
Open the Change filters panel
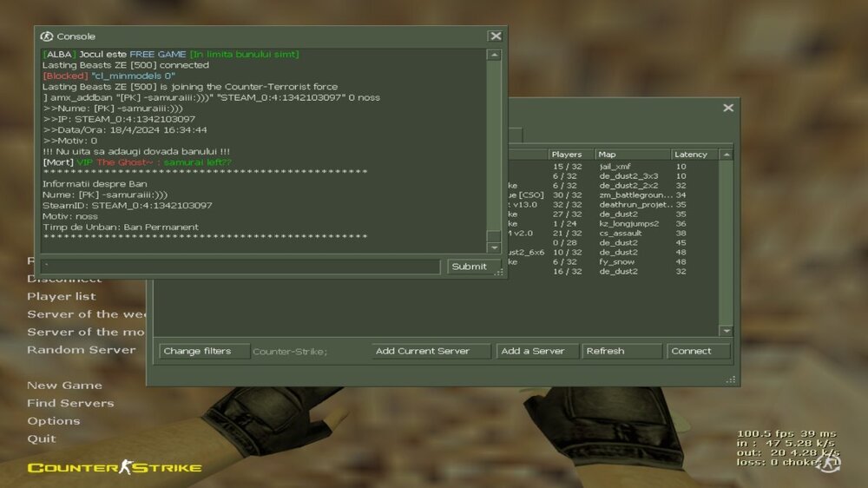click(x=204, y=351)
